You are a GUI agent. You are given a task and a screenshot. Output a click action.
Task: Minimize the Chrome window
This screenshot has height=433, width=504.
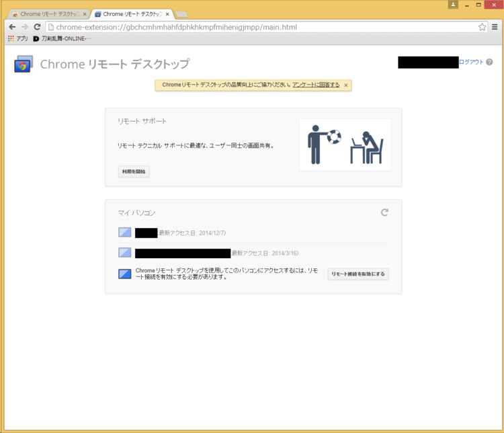tap(467, 5)
